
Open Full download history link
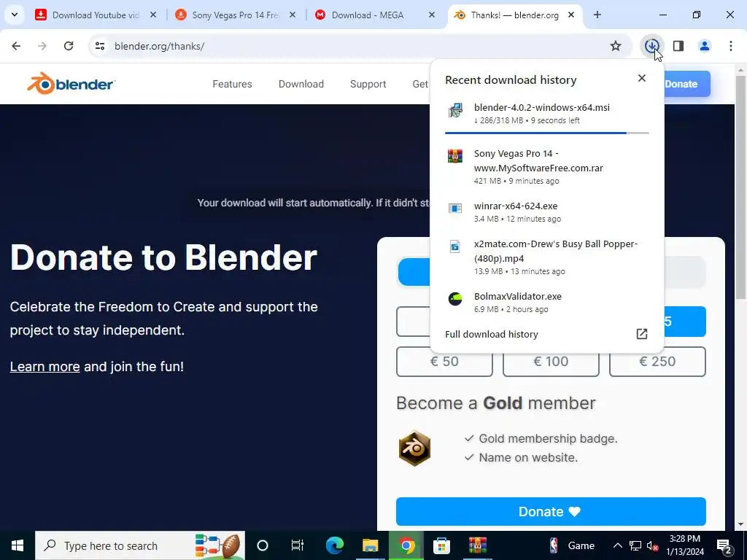click(x=491, y=334)
